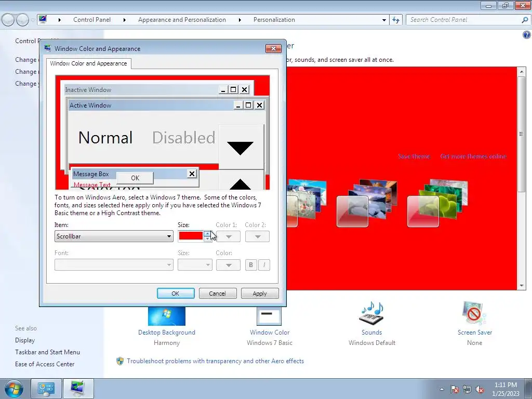Toggle the Italic font button
532x399 pixels.
[x=264, y=264]
